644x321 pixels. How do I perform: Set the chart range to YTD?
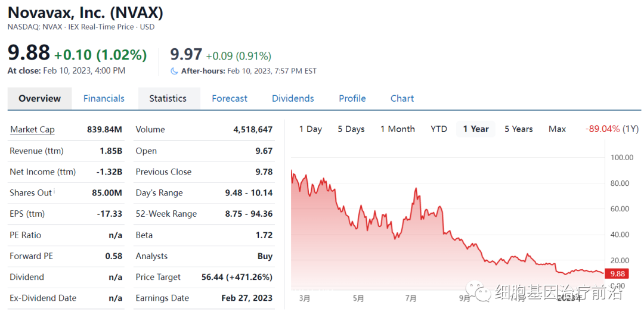point(439,129)
